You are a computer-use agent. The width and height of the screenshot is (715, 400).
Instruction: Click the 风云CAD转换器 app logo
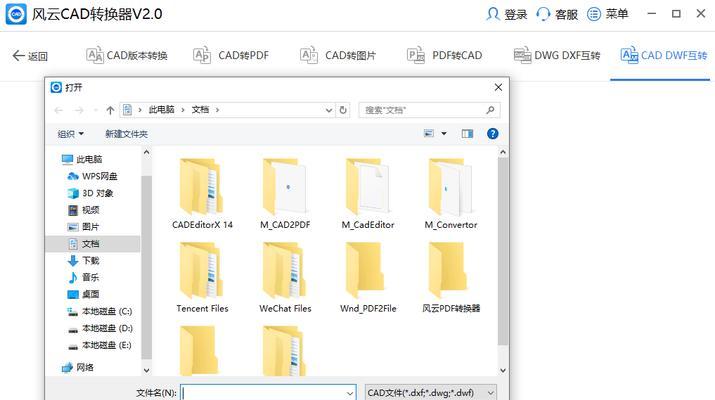16,14
